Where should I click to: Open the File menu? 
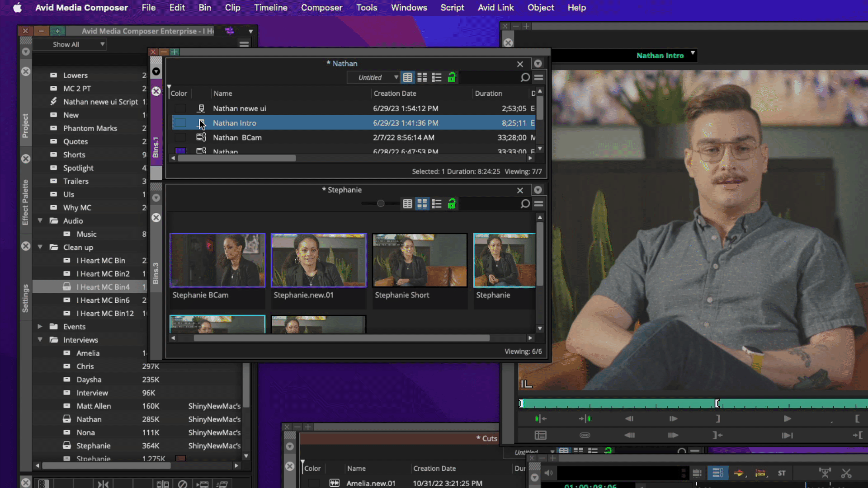[x=148, y=8]
